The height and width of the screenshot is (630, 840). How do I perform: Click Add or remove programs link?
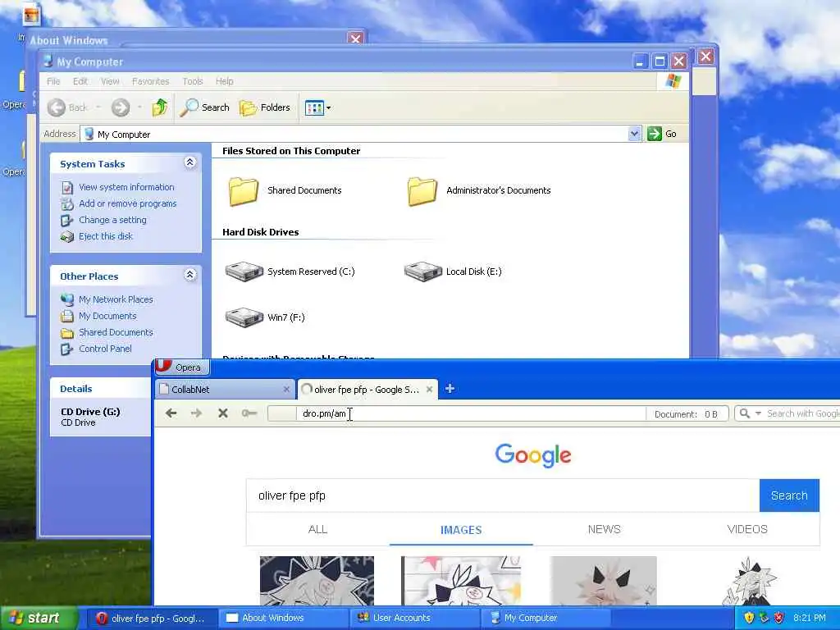pos(127,203)
